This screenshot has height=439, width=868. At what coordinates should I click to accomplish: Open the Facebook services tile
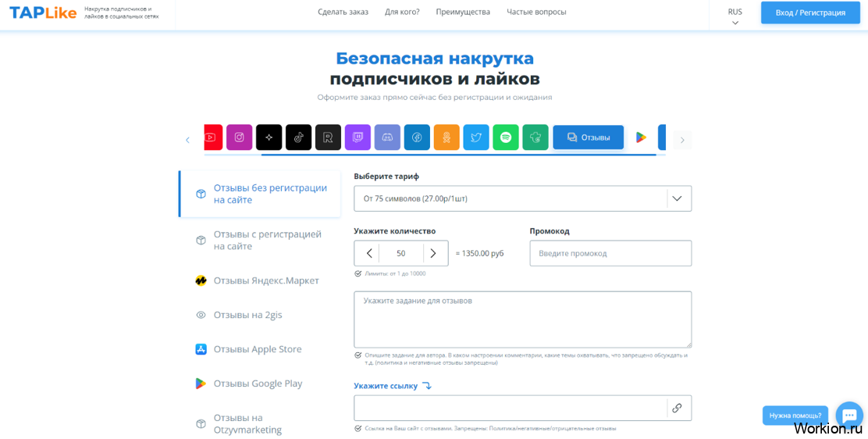417,137
